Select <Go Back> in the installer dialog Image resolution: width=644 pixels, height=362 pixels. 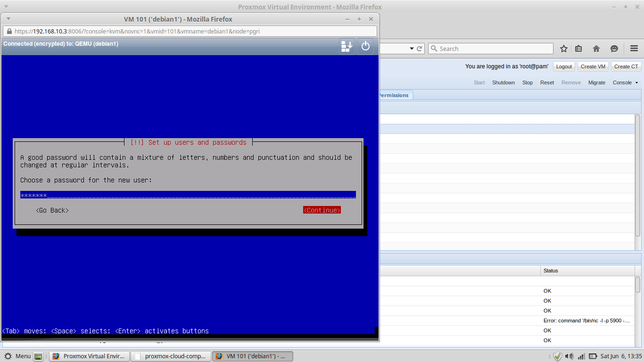click(x=52, y=210)
